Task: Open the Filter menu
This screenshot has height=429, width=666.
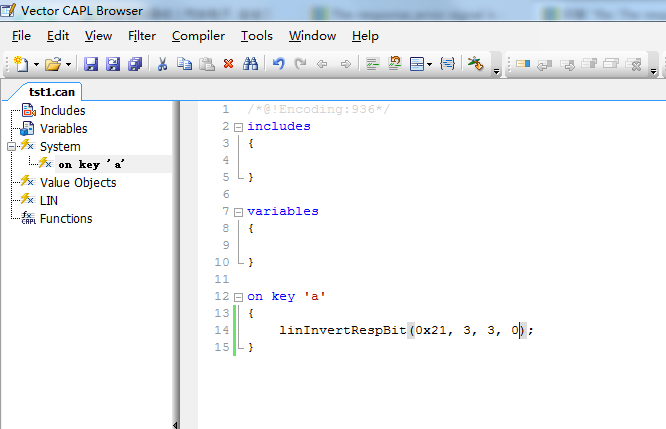Action: click(x=142, y=36)
